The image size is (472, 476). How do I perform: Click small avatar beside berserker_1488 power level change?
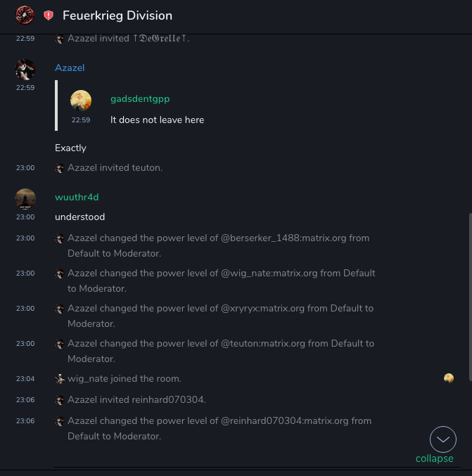tap(60, 238)
